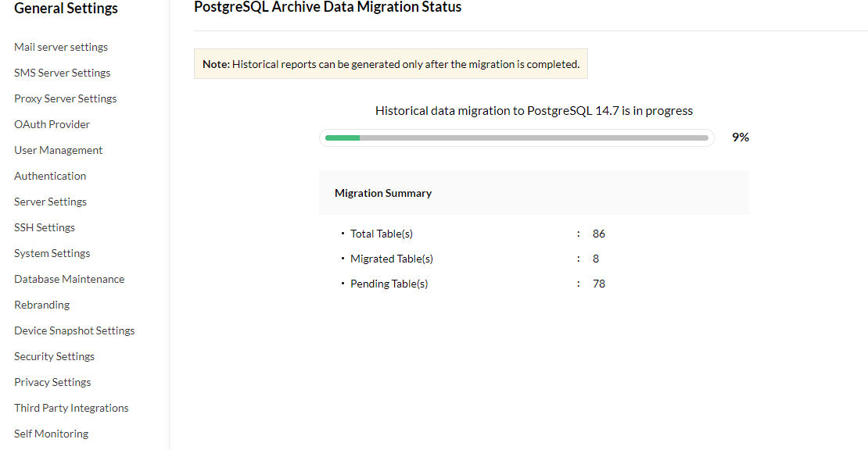
Task: Open SSH Settings
Action: pyautogui.click(x=45, y=227)
